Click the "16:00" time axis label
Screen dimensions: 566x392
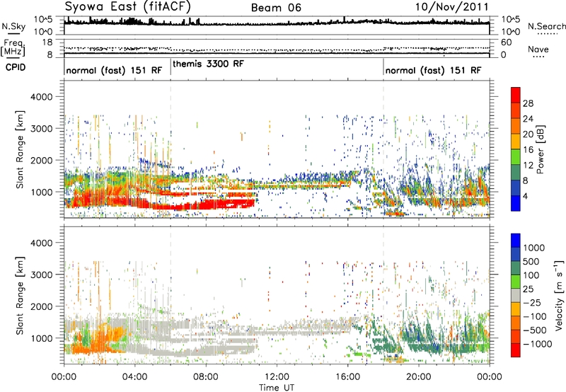tap(347, 377)
